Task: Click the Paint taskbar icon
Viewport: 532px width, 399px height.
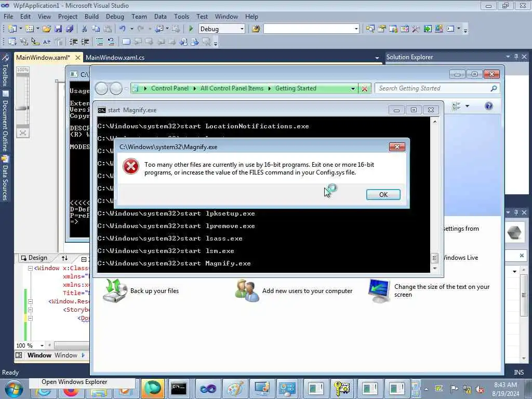Action: click(x=235, y=389)
